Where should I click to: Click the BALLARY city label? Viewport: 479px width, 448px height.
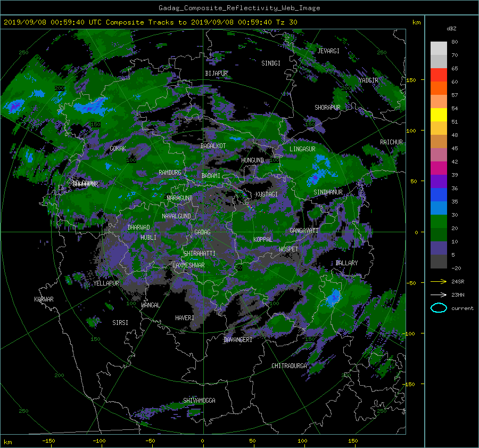(346, 263)
